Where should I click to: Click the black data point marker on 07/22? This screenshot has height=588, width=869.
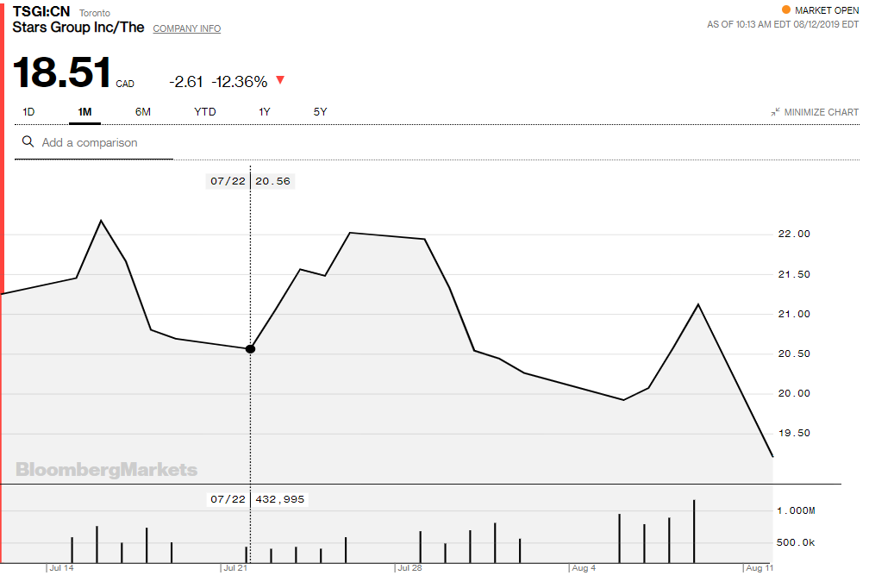click(x=250, y=348)
